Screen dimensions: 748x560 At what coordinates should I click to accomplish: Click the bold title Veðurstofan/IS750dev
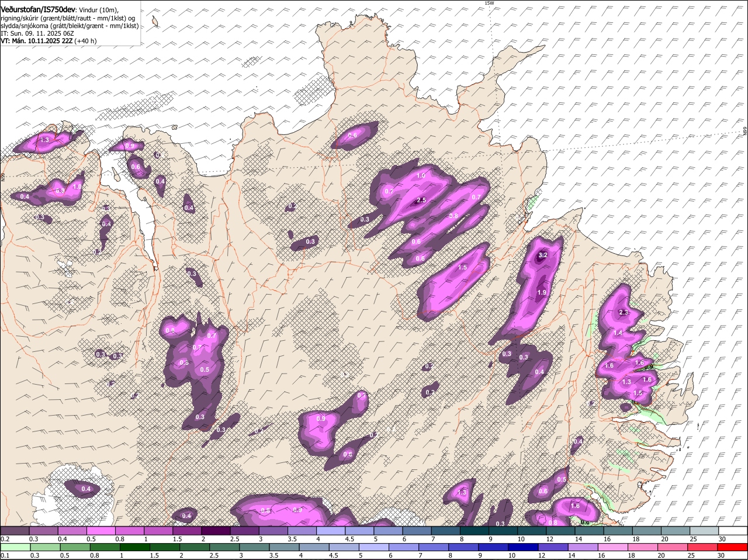pos(37,9)
